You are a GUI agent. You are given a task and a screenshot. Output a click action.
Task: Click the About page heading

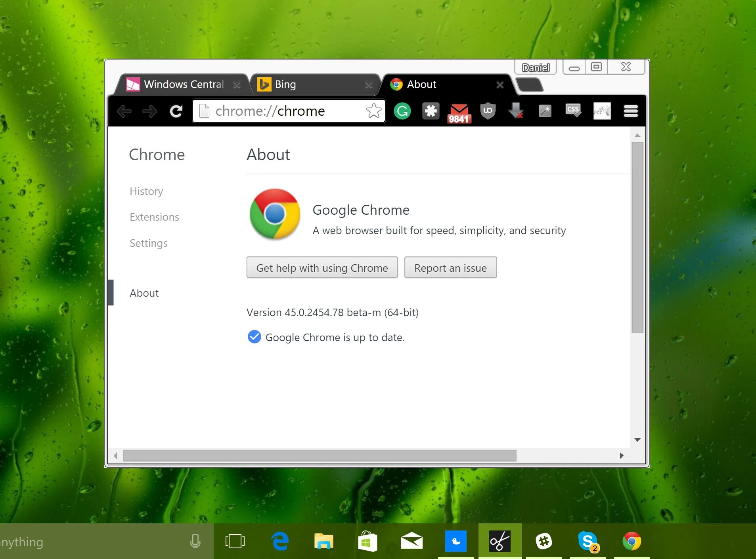268,155
